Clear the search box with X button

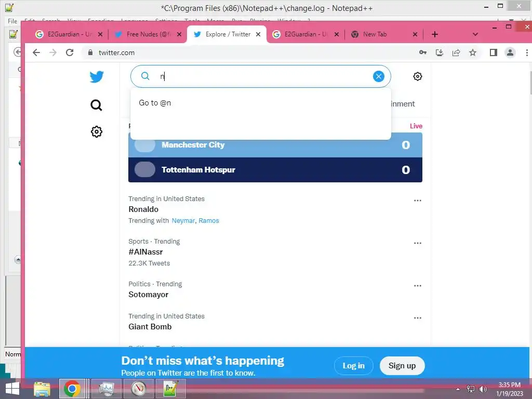point(379,76)
